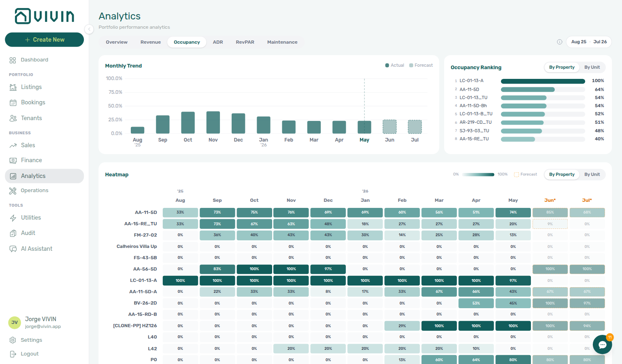Open Bookings calendar icon

[x=13, y=103]
